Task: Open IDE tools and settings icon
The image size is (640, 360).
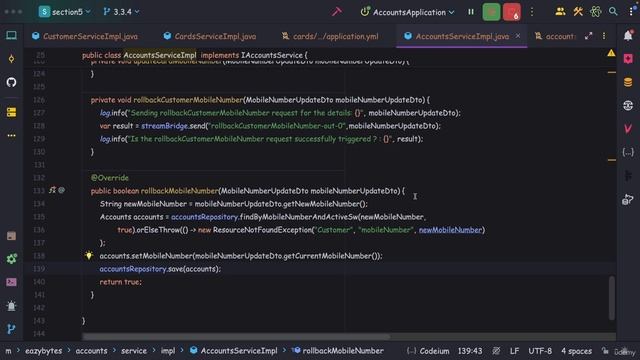Action: coord(578,12)
